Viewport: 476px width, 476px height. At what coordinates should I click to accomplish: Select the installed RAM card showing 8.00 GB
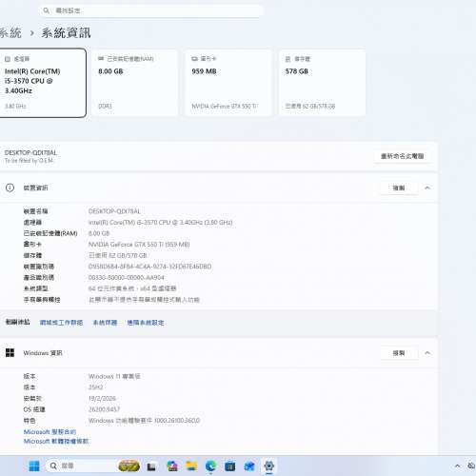(x=134, y=83)
